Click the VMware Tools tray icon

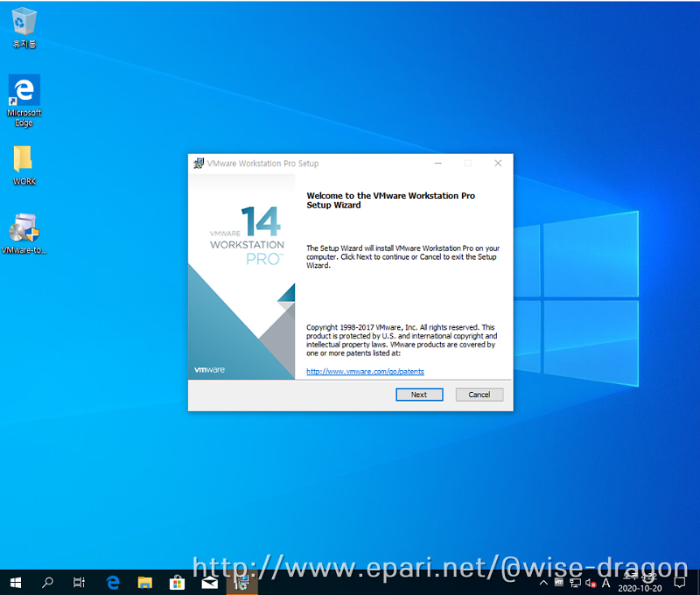(559, 582)
